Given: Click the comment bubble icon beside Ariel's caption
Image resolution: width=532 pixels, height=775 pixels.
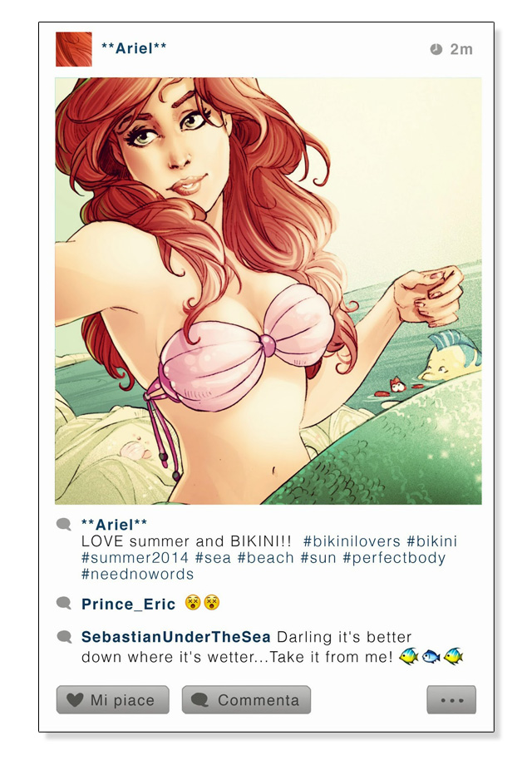Looking at the screenshot, I should [x=64, y=524].
